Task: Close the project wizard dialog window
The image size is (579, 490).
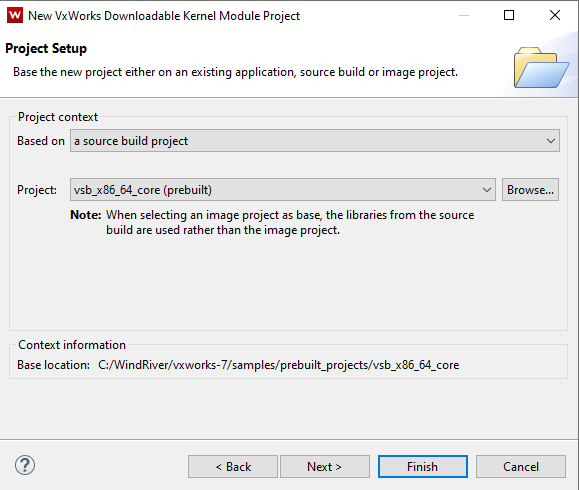Action: point(555,15)
